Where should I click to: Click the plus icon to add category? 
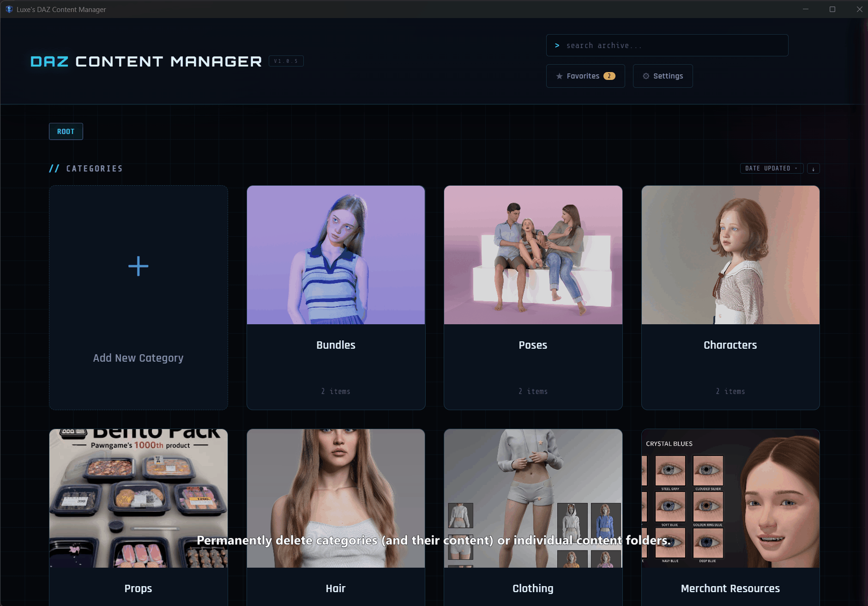pos(138,266)
